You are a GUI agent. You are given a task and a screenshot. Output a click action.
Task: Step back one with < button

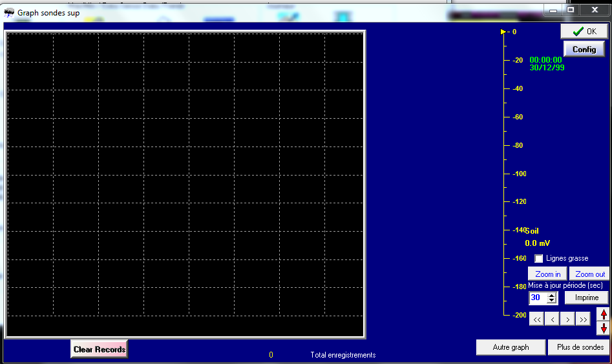click(x=553, y=319)
